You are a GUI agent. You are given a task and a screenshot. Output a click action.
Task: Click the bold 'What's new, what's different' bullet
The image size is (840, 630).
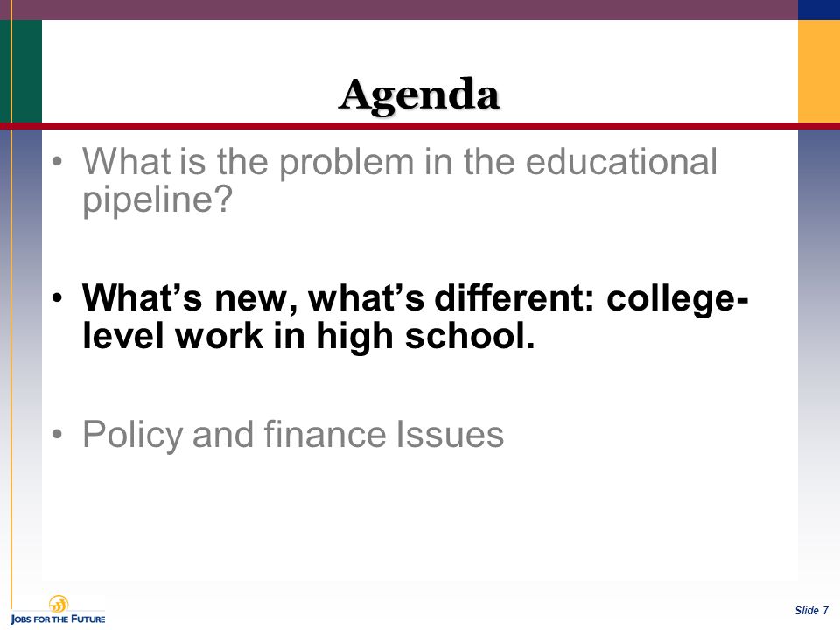coord(415,316)
